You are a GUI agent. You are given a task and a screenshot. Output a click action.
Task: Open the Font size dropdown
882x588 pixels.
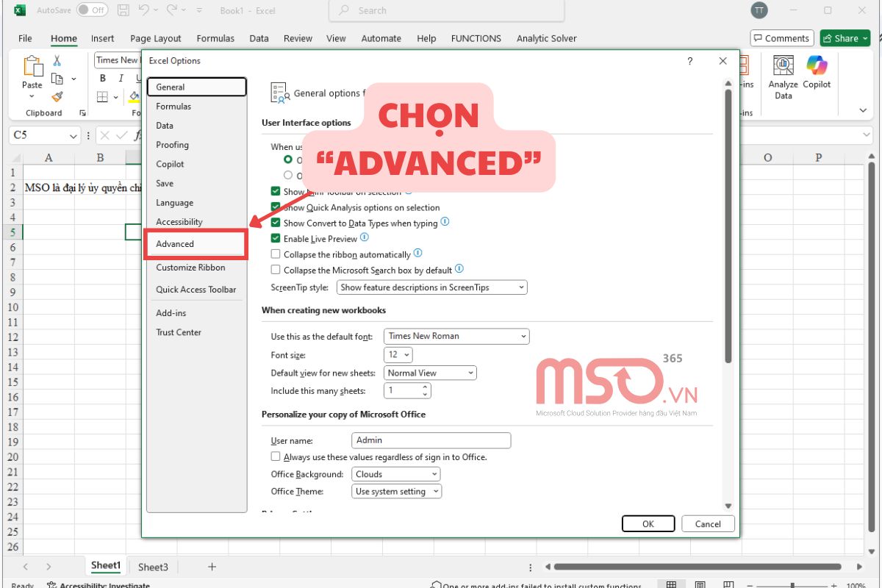tap(398, 354)
